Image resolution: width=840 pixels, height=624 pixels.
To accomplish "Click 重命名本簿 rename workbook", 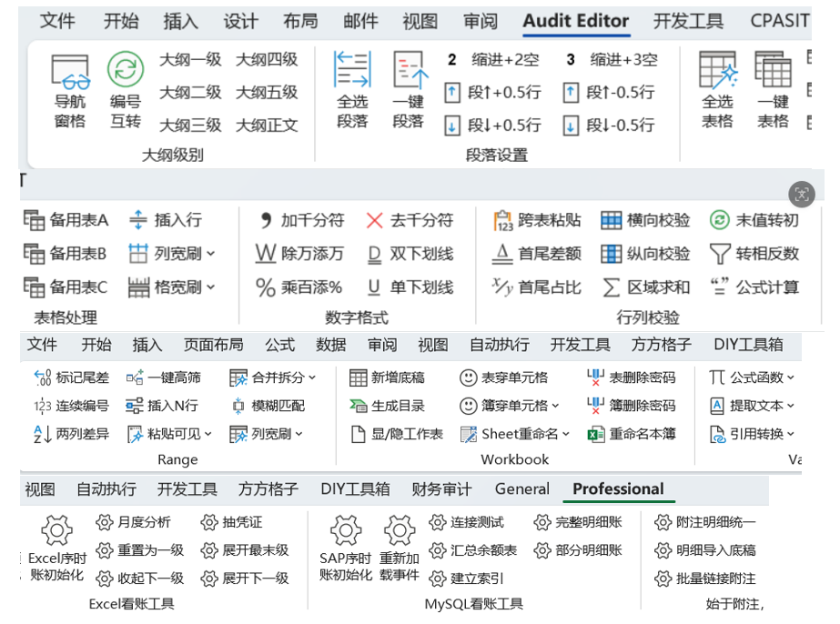I will pyautogui.click(x=631, y=434).
